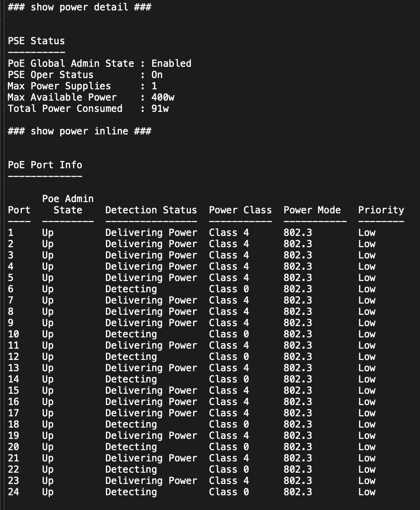The height and width of the screenshot is (510, 420).
Task: Click the "show power detail" command header
Action: point(79,7)
